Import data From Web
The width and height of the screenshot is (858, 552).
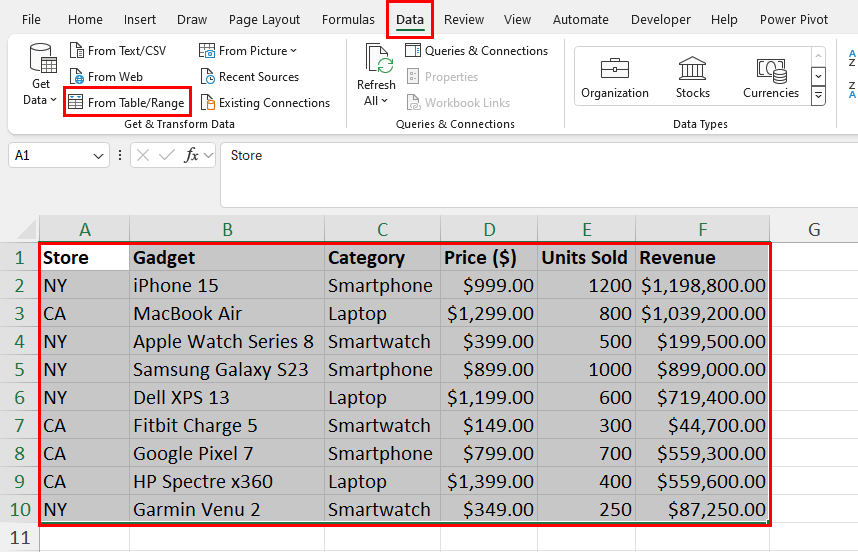pyautogui.click(x=107, y=77)
